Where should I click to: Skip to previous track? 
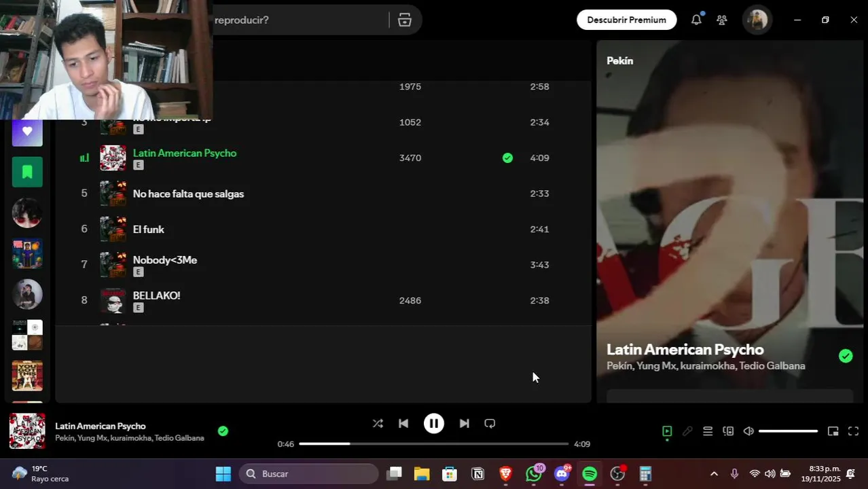click(403, 423)
